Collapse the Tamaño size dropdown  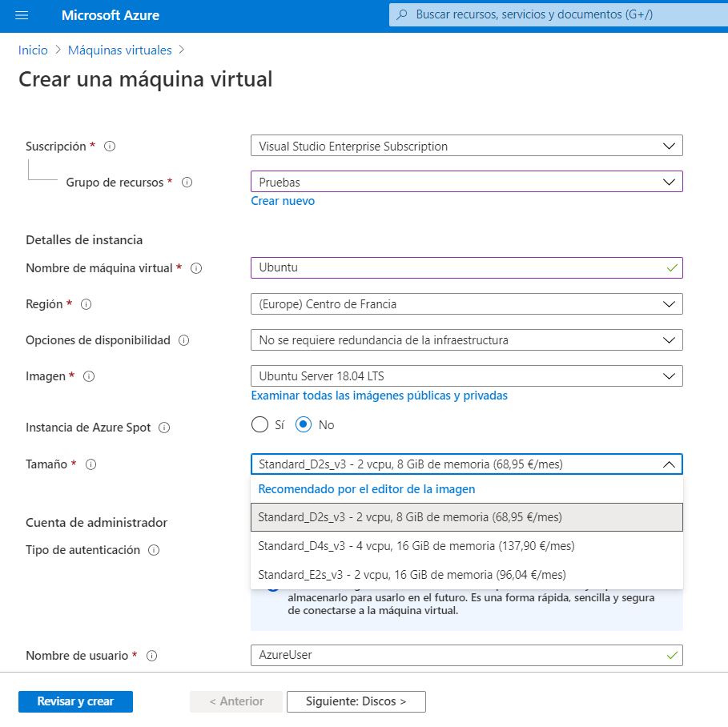pos(467,464)
